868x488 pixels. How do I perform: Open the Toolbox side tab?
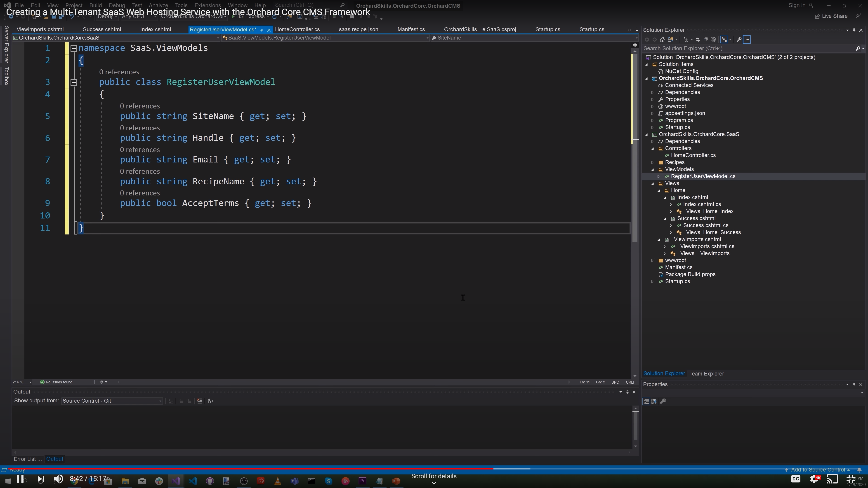coord(6,76)
